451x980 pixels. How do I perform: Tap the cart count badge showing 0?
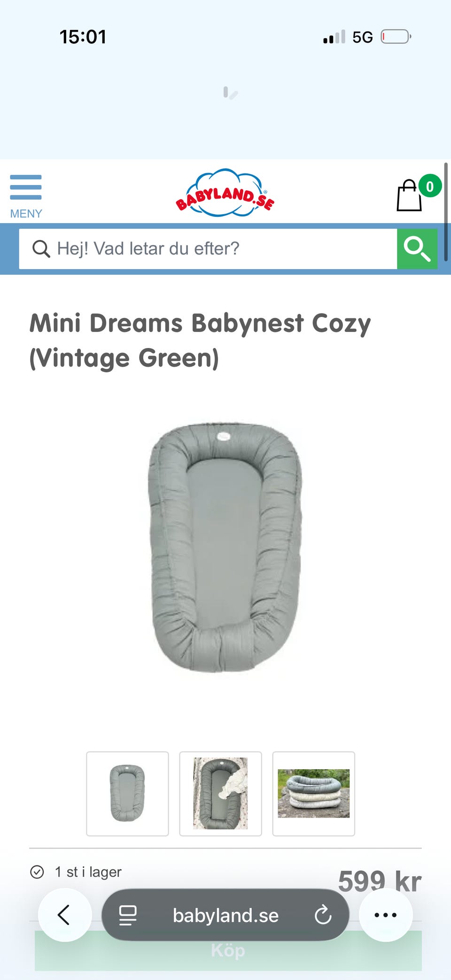pyautogui.click(x=430, y=186)
